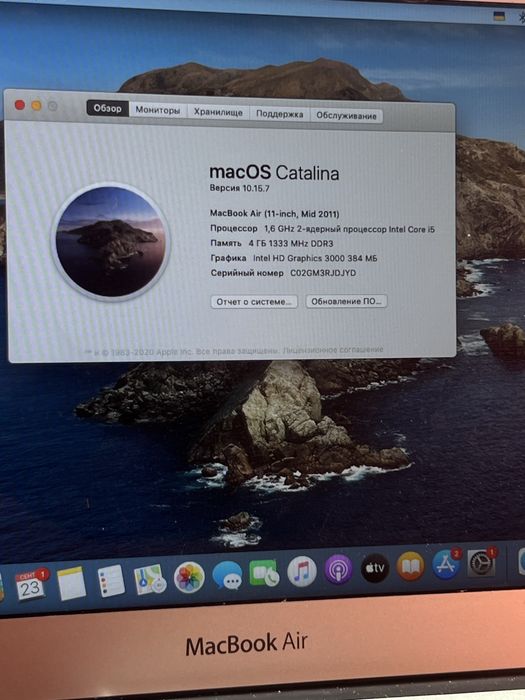Image resolution: width=525 pixels, height=700 pixels.
Task: Click the Ukrainian flag input source icon
Action: coord(499,17)
